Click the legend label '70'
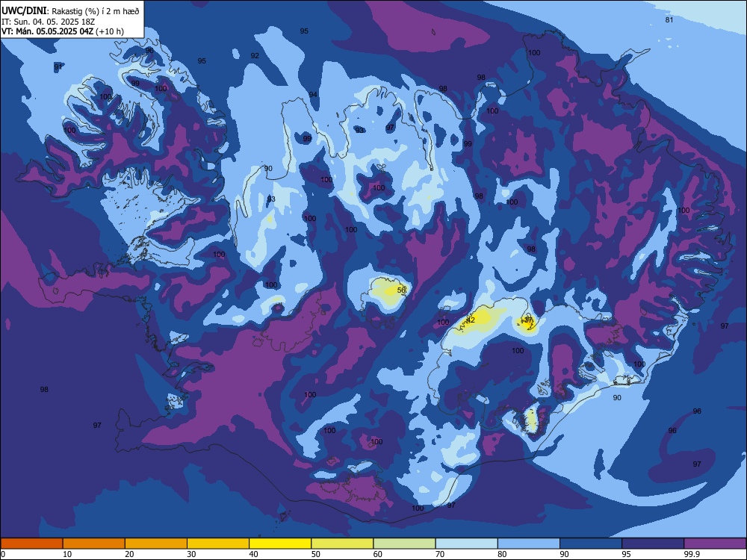747x560 pixels. 440,554
